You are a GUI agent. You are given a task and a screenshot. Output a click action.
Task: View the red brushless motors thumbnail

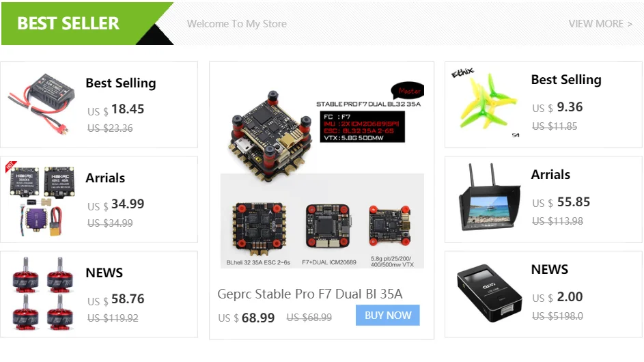click(43, 294)
